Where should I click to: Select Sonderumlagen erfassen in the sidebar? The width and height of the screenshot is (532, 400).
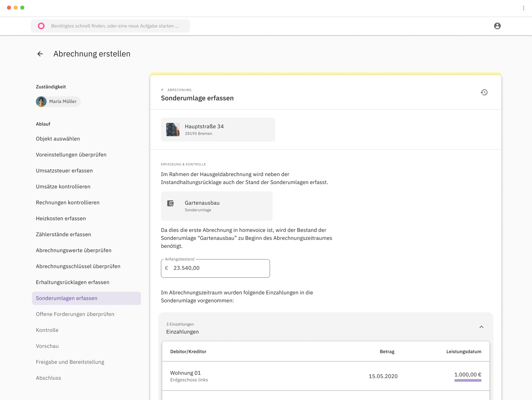[66, 298]
